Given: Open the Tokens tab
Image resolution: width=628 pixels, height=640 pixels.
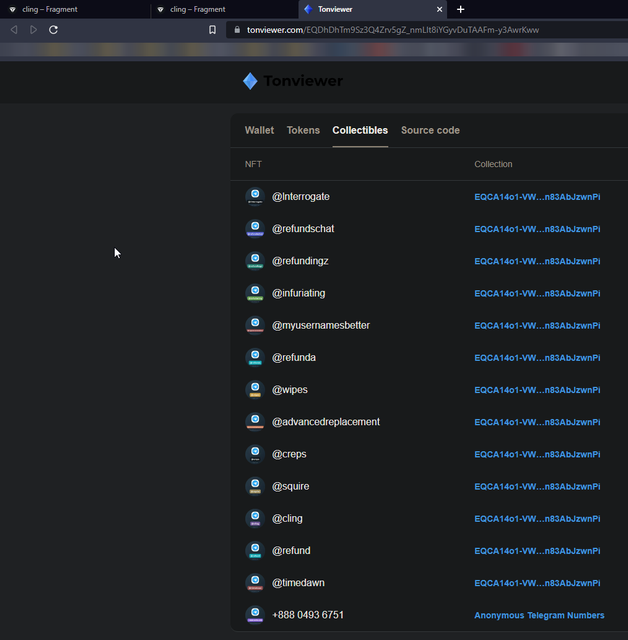Looking at the screenshot, I should point(303,130).
